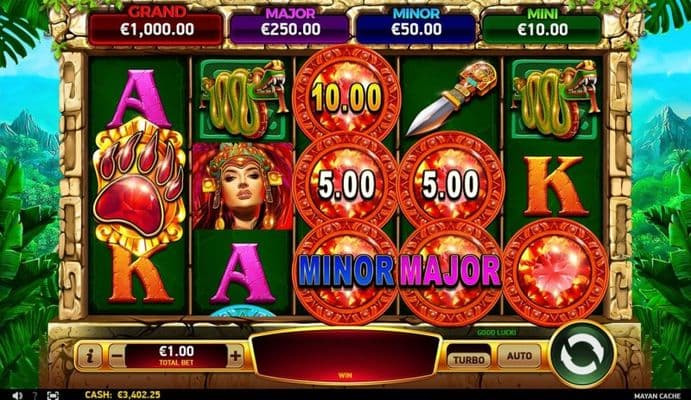The width and height of the screenshot is (691, 400).
Task: Decrease total bet with minus button
Action: click(117, 356)
